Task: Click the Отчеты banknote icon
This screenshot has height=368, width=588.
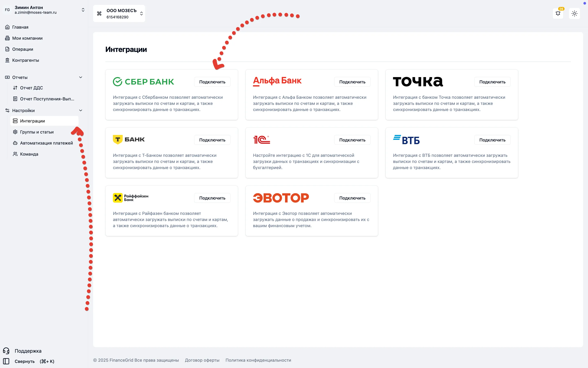Action: pos(8,77)
